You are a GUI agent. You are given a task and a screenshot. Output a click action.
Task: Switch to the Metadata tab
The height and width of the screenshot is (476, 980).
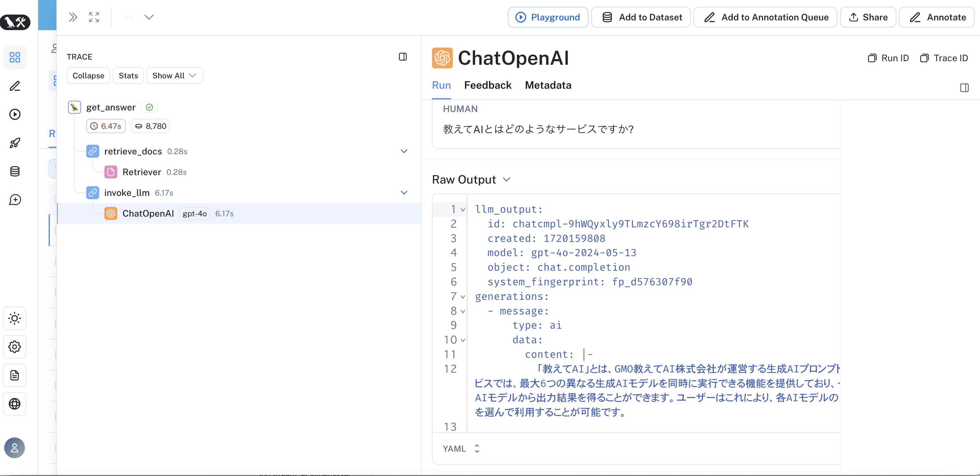[x=548, y=85]
